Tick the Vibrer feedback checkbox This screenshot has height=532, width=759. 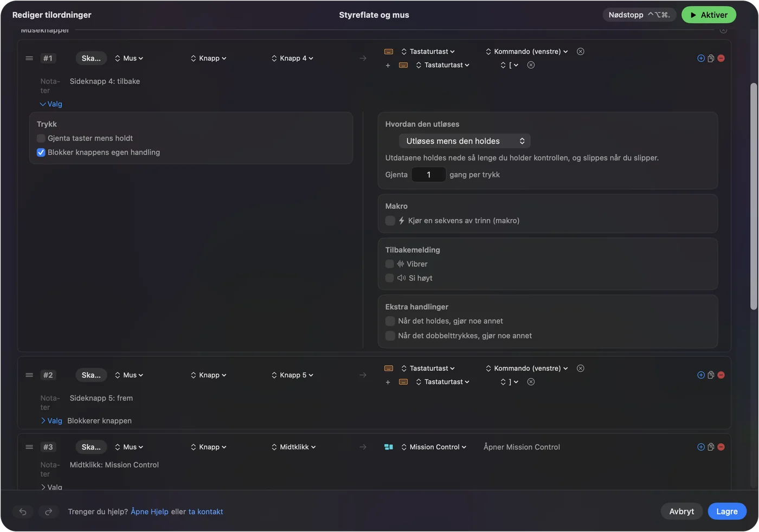click(x=390, y=264)
